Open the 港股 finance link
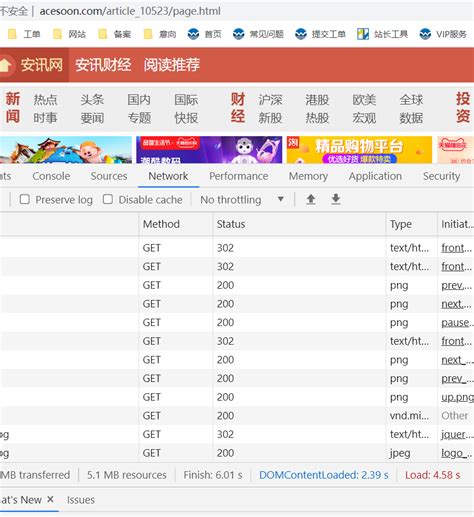The image size is (474, 517). pyautogui.click(x=317, y=100)
